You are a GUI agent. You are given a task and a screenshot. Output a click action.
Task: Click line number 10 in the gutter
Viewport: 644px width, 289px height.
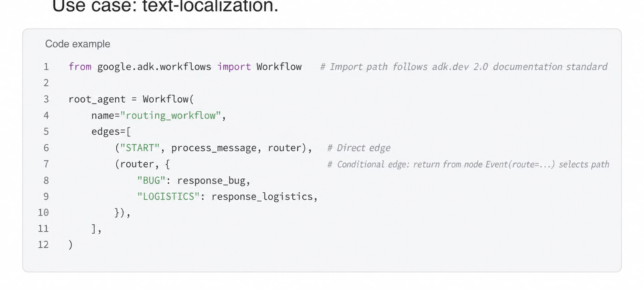point(43,213)
